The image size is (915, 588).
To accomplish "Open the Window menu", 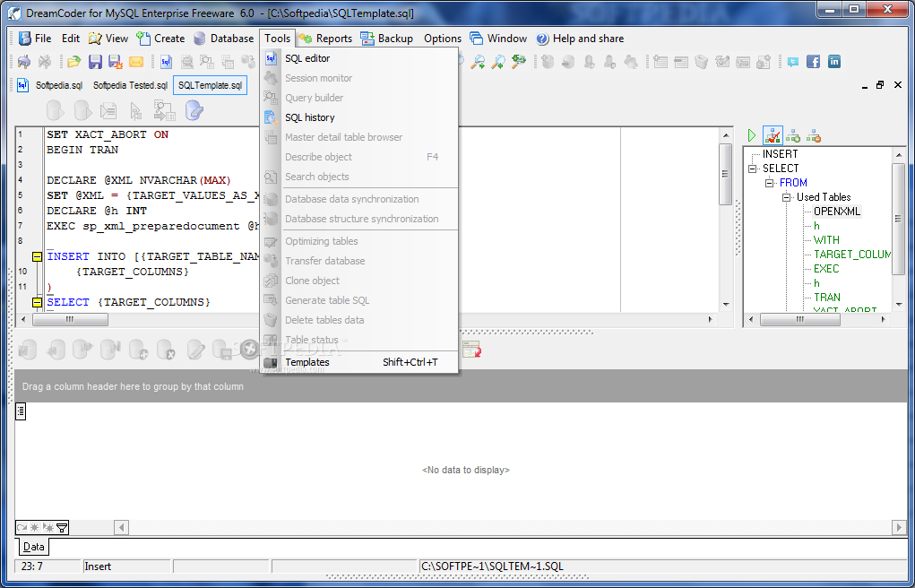I will tap(498, 39).
